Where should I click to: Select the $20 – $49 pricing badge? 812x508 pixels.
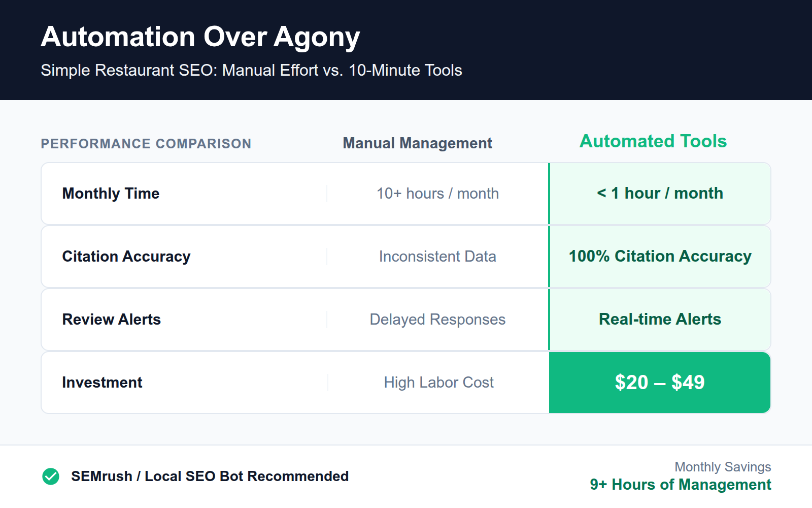pyautogui.click(x=659, y=383)
